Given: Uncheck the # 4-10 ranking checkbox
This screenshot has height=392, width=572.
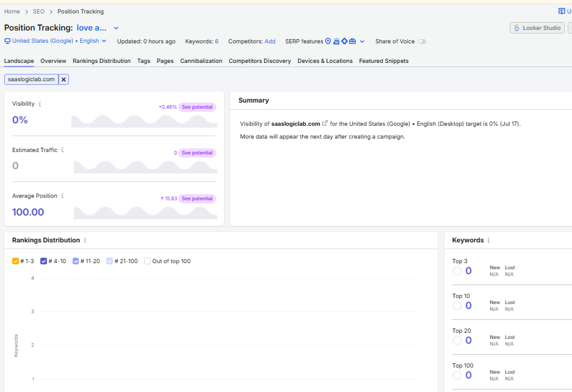Looking at the screenshot, I should pos(43,261).
